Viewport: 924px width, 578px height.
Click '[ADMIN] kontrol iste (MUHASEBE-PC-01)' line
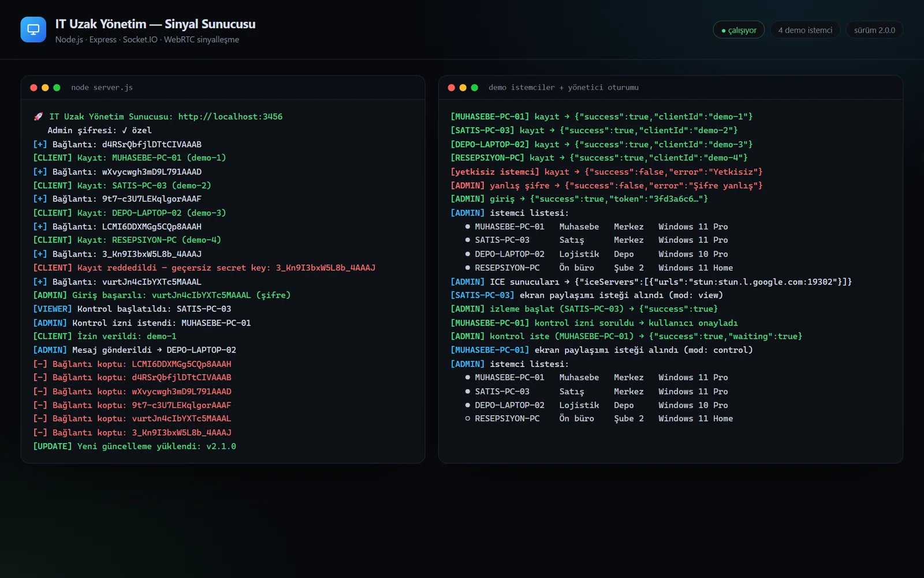[x=626, y=336]
